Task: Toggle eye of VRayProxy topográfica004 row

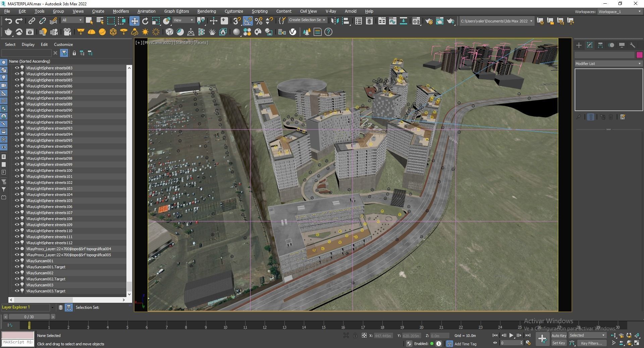Action: (17, 249)
